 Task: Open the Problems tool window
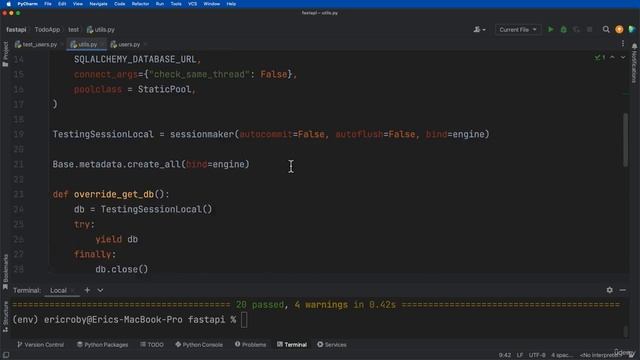point(250,344)
